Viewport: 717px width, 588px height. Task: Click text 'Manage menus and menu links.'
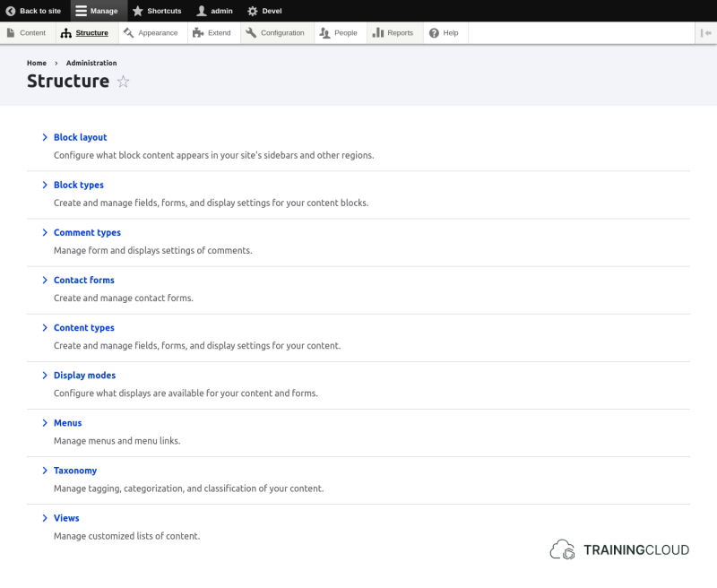[117, 441]
